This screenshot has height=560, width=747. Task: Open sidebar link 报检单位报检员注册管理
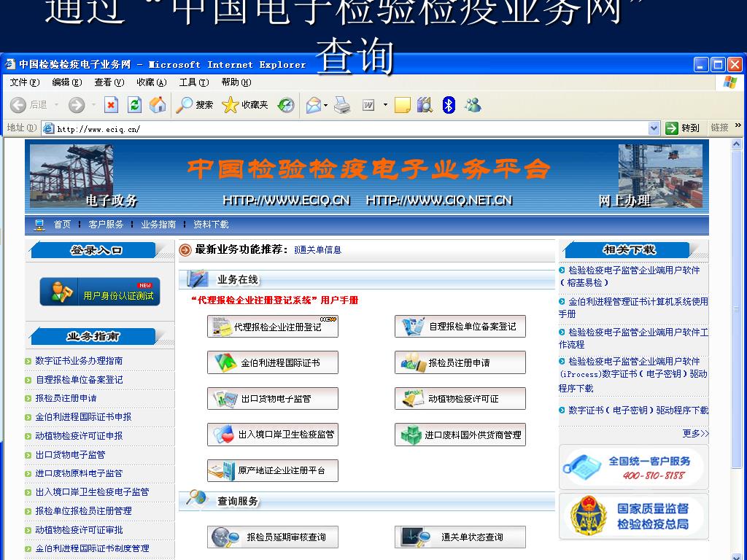(x=83, y=511)
